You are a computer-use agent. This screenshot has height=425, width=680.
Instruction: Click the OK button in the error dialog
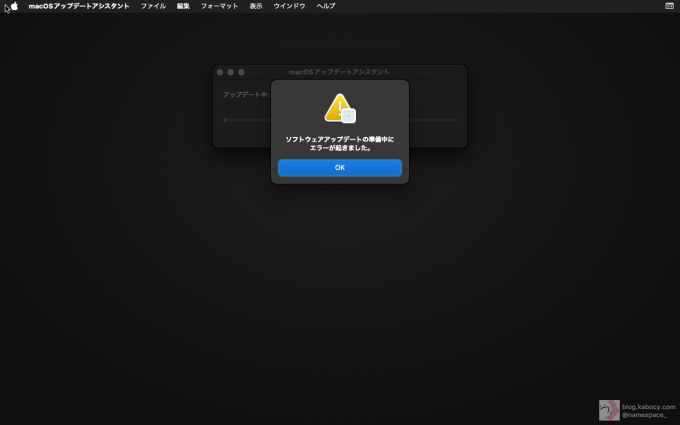[340, 168]
